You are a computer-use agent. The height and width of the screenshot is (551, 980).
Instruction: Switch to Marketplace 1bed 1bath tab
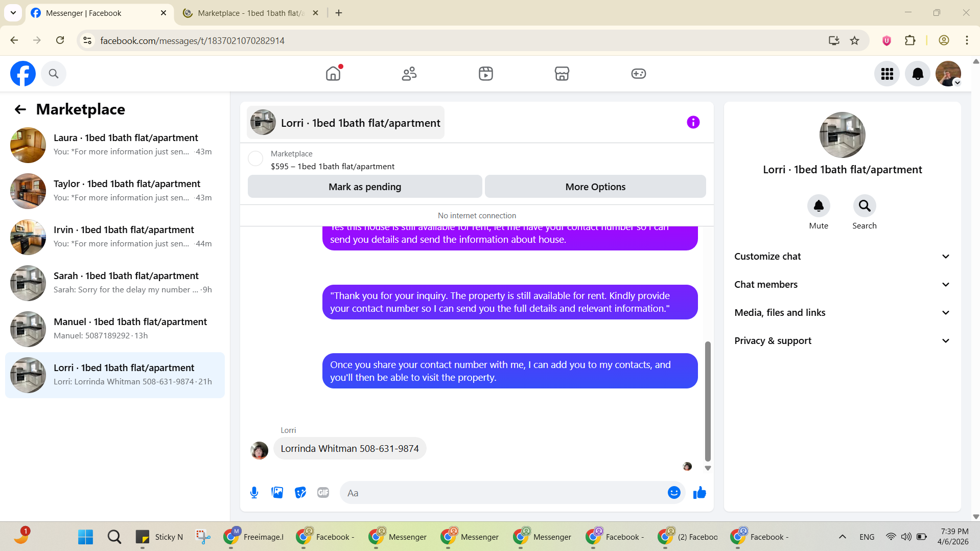(x=251, y=13)
